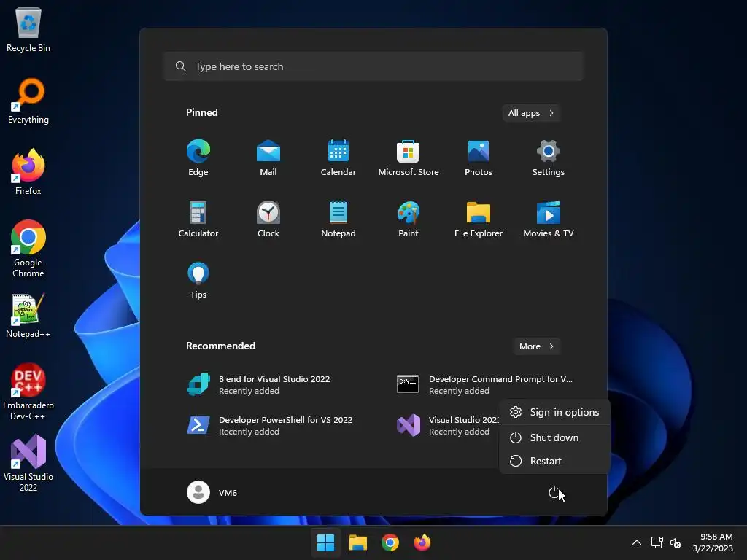Click the Start button on taskbar
This screenshot has width=747, height=560.
tap(326, 542)
